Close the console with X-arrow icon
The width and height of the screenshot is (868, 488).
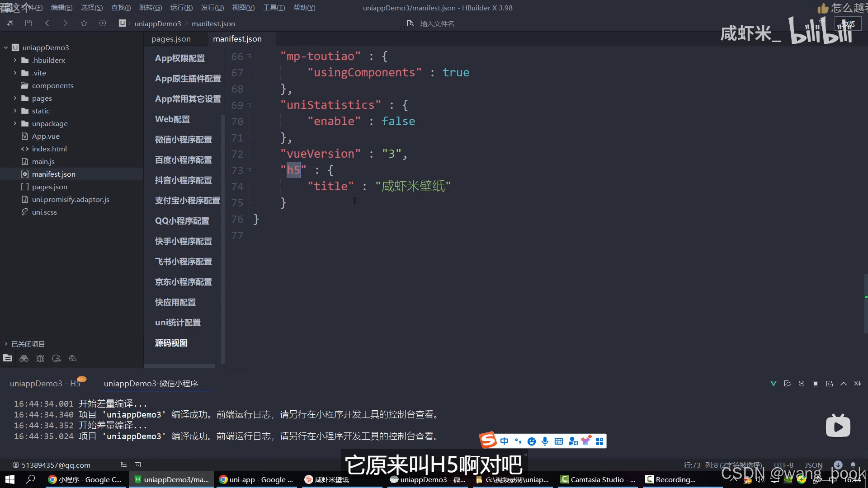(x=858, y=384)
